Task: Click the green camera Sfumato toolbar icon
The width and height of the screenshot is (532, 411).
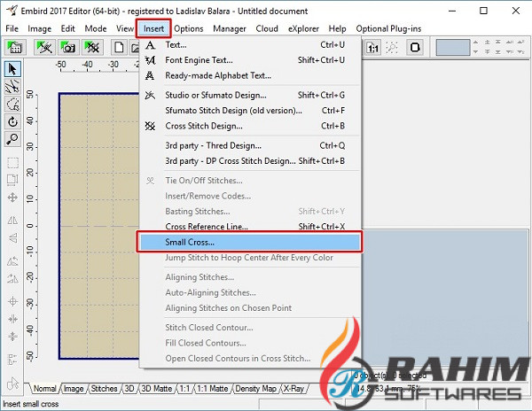Action: 68,47
